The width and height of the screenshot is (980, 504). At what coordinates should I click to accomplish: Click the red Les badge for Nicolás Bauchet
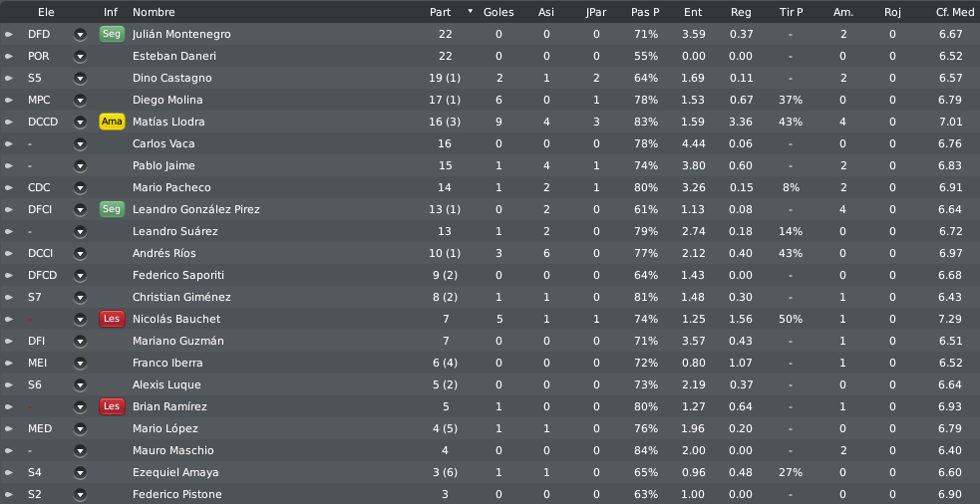coord(112,319)
